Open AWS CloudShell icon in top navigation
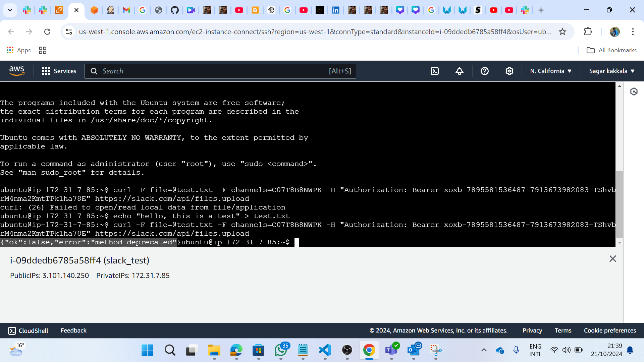This screenshot has width=644, height=362. pos(435,71)
